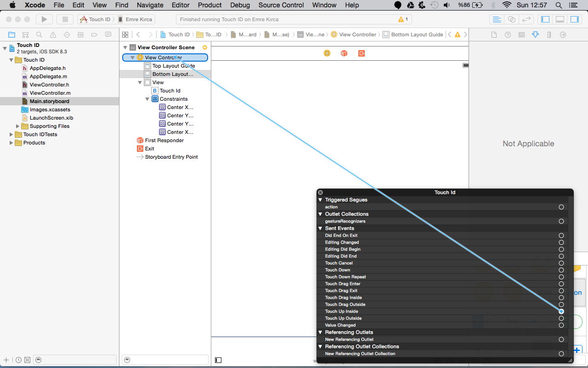Click New Referencing Outlet circle
Viewport: 588px width, 368px height.
pyautogui.click(x=561, y=339)
